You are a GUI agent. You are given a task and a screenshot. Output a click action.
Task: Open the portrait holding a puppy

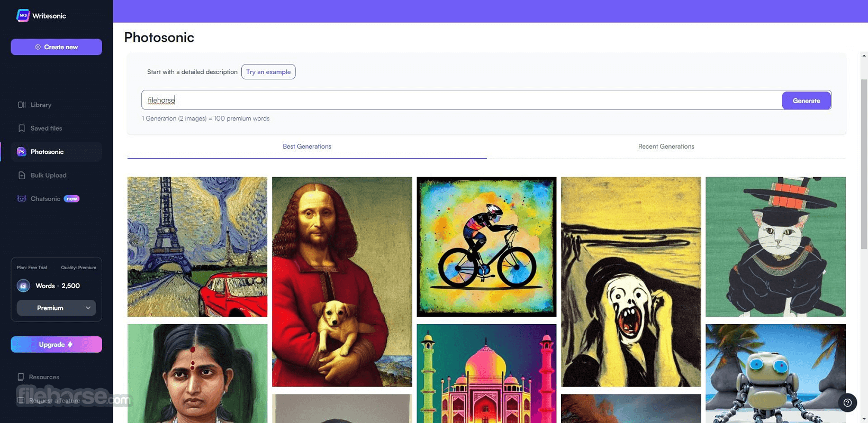(x=342, y=282)
